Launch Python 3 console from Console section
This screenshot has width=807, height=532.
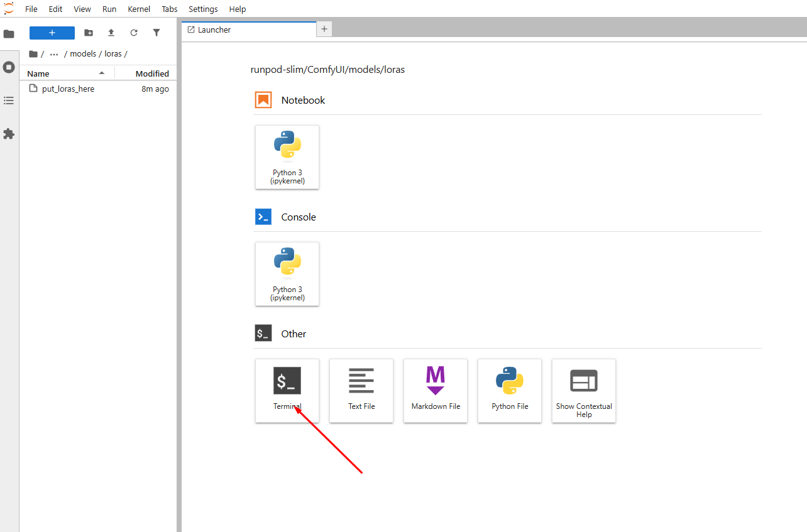287,273
